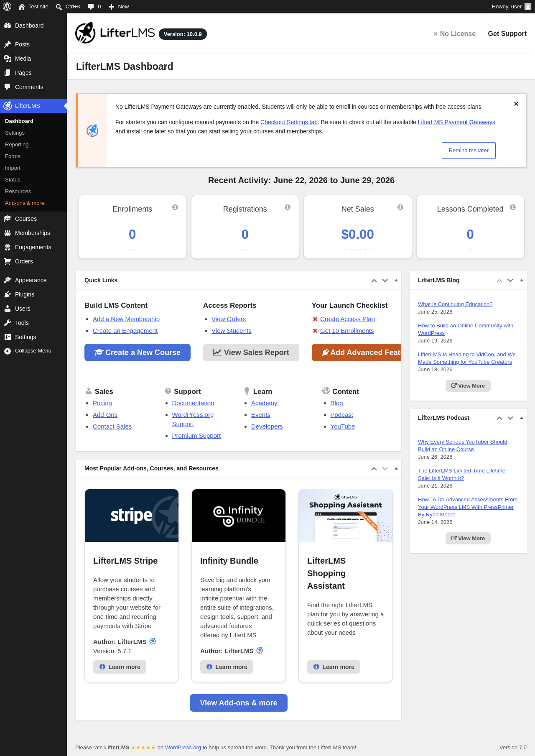535x756 pixels.
Task: Move Quick Links panel down
Action: click(385, 281)
